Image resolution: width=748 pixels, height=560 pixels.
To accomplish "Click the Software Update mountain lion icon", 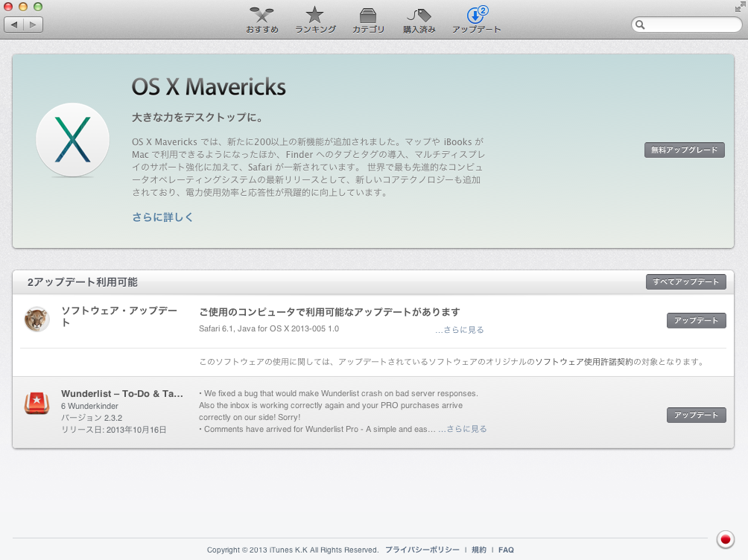I will [x=37, y=319].
